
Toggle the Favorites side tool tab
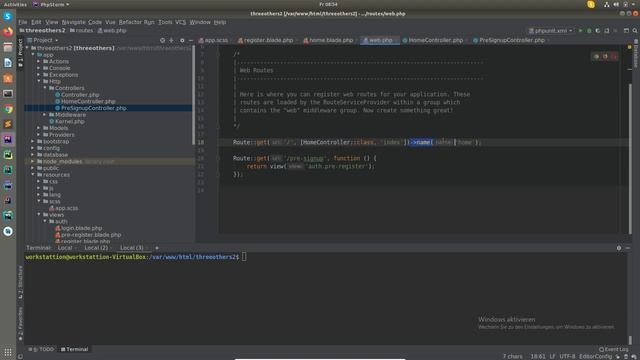pyautogui.click(x=20, y=324)
